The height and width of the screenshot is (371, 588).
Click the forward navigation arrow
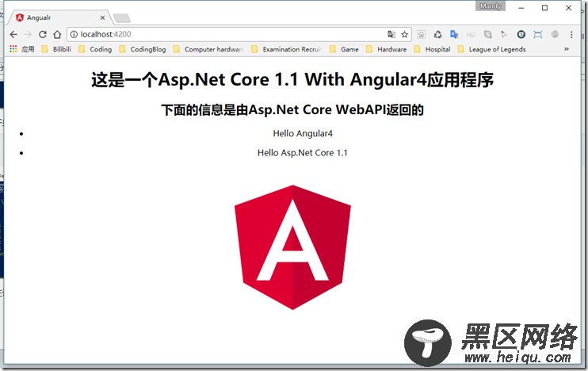point(28,35)
